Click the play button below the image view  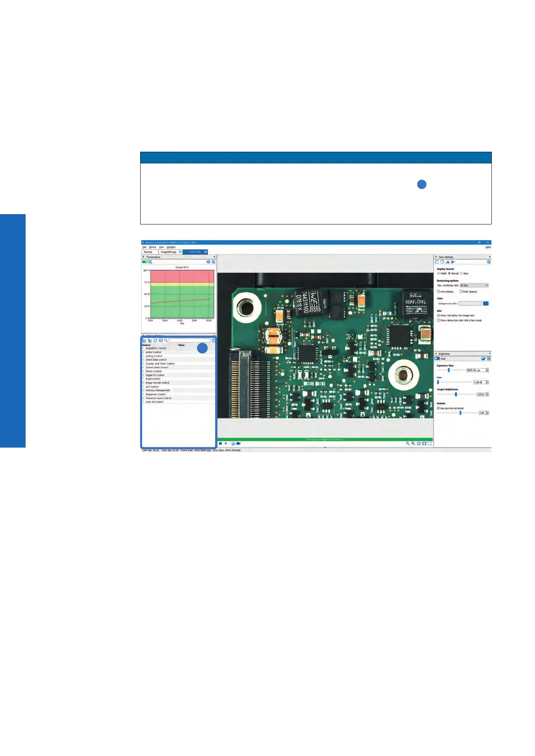point(226,444)
